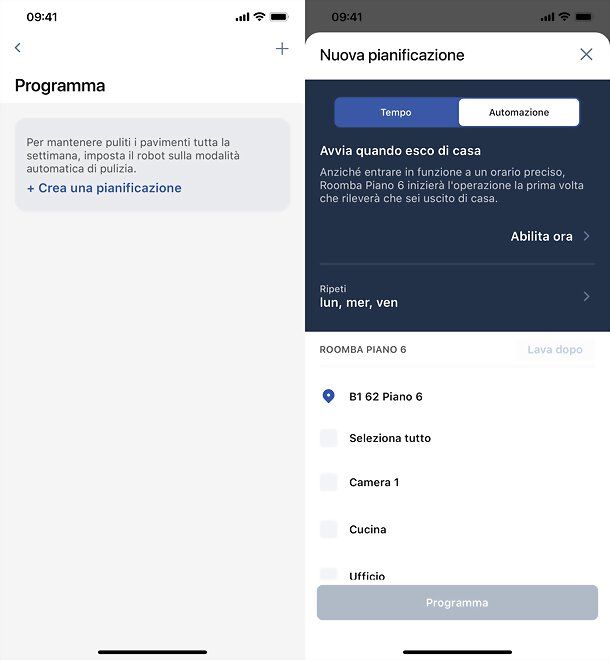Tap the Lava dopo button
Viewport: 610px width, 660px height.
(555, 349)
